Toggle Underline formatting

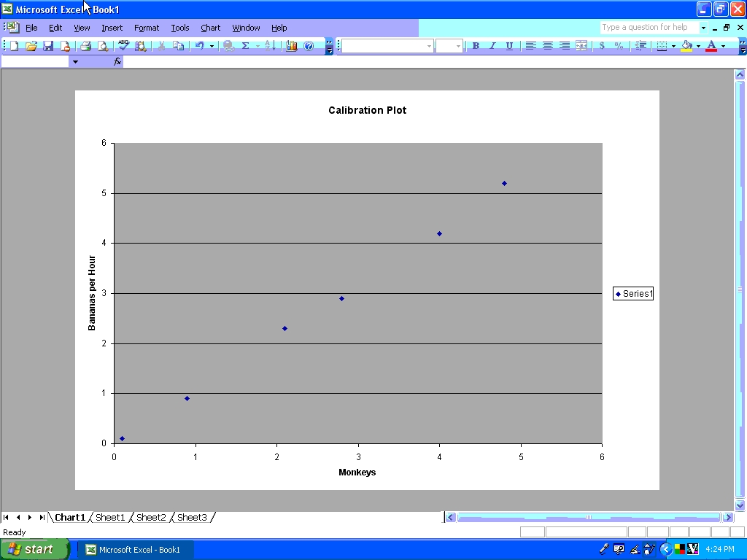pyautogui.click(x=509, y=45)
